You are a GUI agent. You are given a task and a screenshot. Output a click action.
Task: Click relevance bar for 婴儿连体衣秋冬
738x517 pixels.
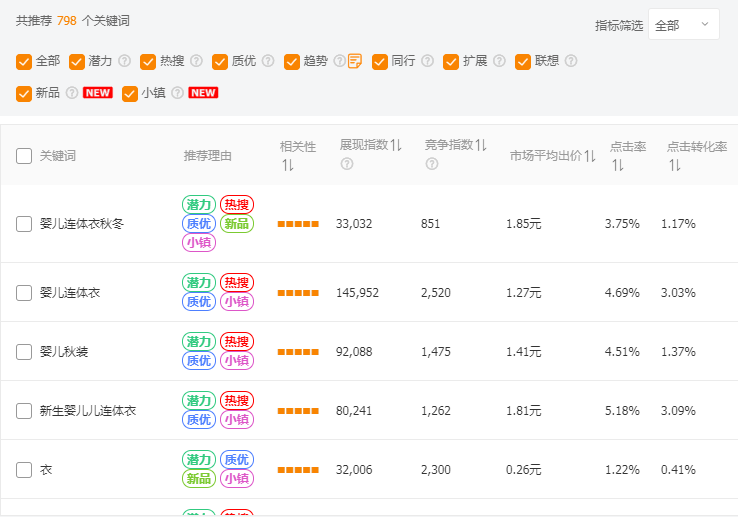pos(298,224)
